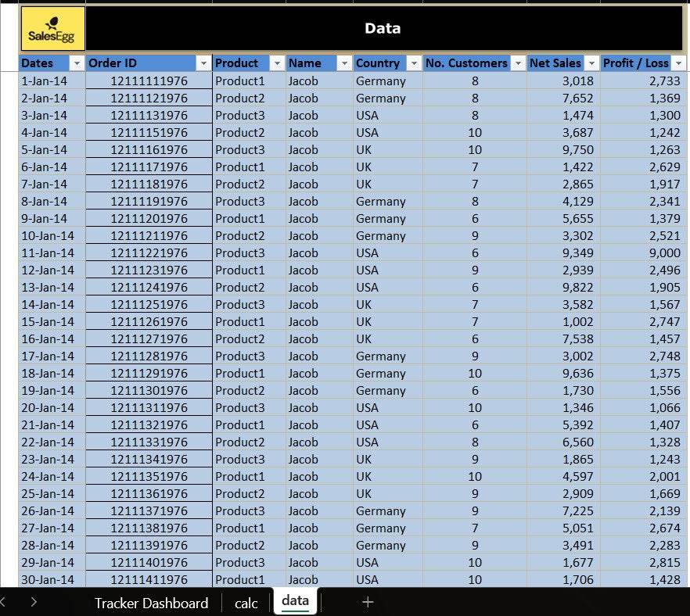Open the Order ID filter dropdown arrow
The height and width of the screenshot is (616, 690).
click(x=203, y=63)
